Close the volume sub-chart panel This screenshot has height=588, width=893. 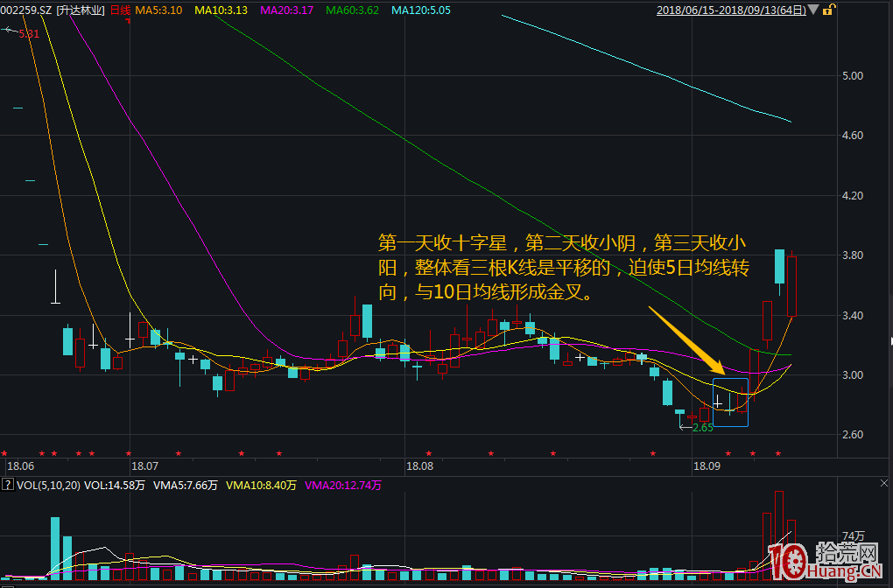pos(885,482)
